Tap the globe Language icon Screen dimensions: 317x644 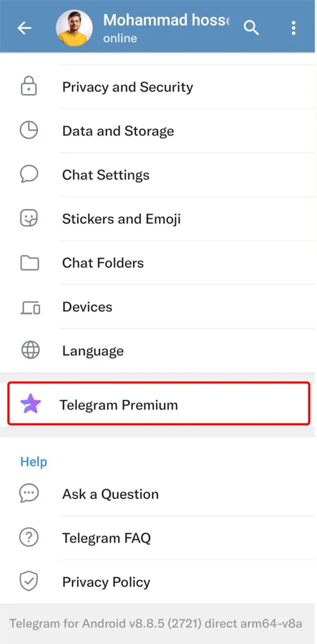pos(30,350)
